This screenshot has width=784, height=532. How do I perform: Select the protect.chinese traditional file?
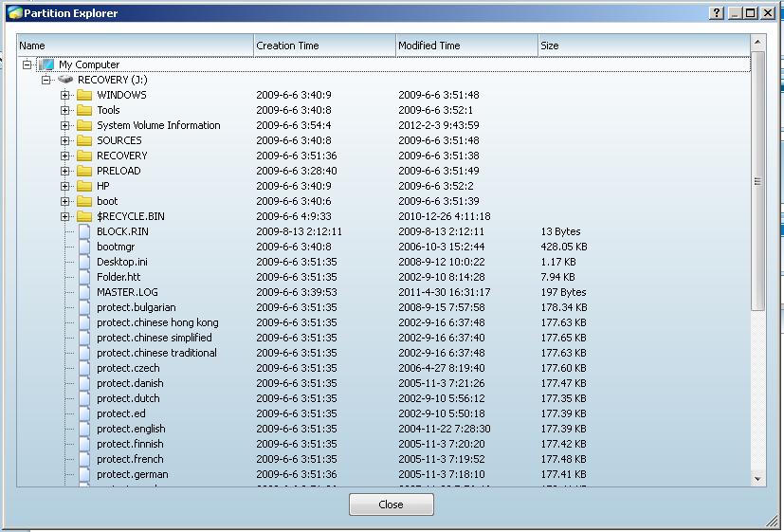[x=156, y=353]
